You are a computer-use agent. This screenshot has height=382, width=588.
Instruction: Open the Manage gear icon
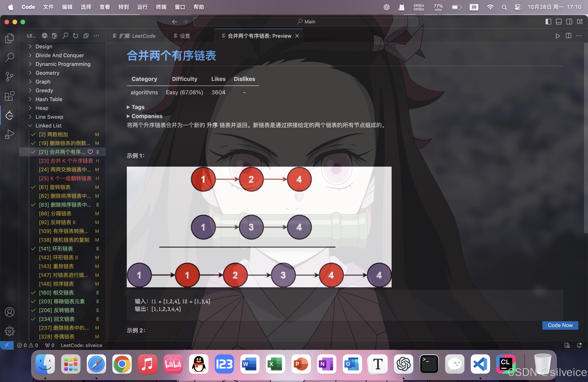click(x=9, y=331)
